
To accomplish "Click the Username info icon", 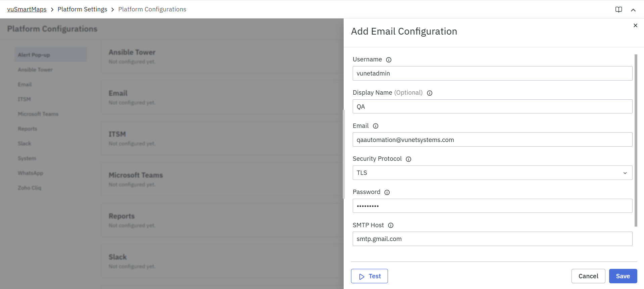I will (389, 60).
